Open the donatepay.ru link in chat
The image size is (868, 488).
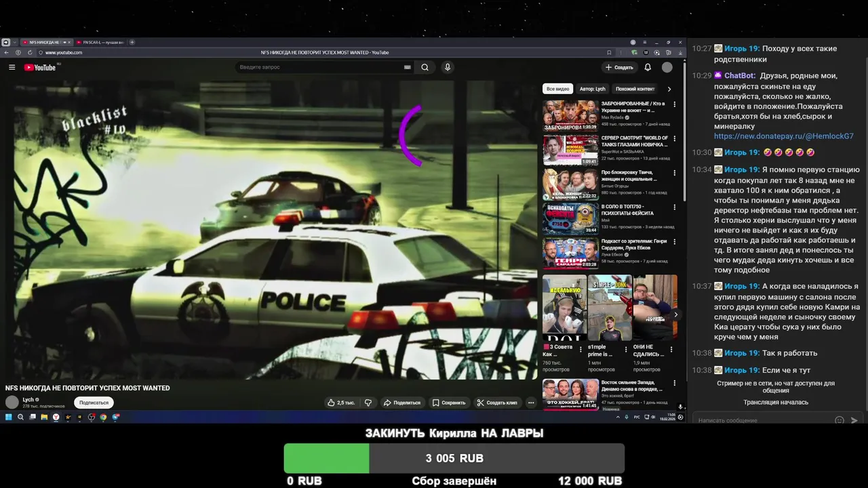784,136
